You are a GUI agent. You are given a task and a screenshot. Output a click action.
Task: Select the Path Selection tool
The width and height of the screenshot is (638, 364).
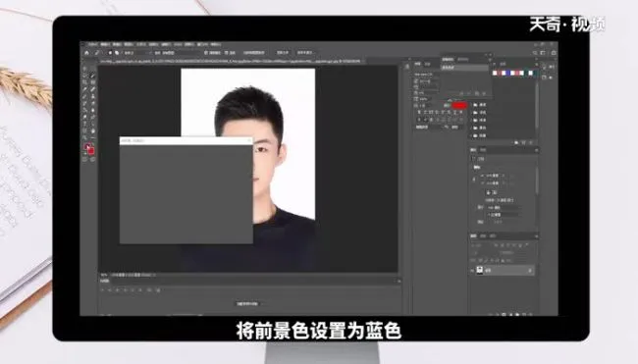tap(93, 124)
